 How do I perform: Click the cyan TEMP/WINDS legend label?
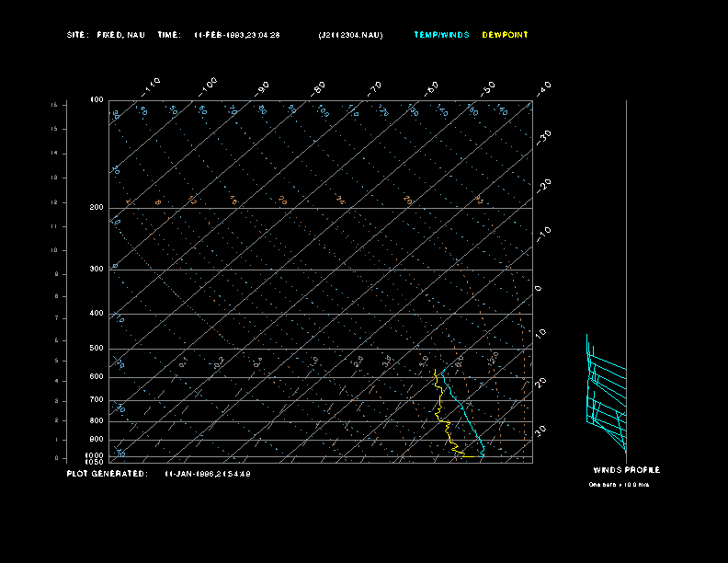click(x=441, y=35)
